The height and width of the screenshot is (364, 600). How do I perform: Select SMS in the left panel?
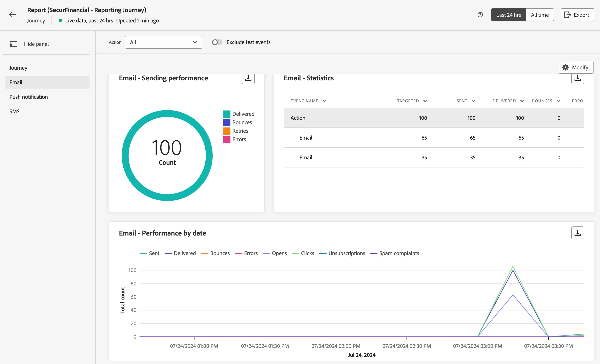click(47, 111)
